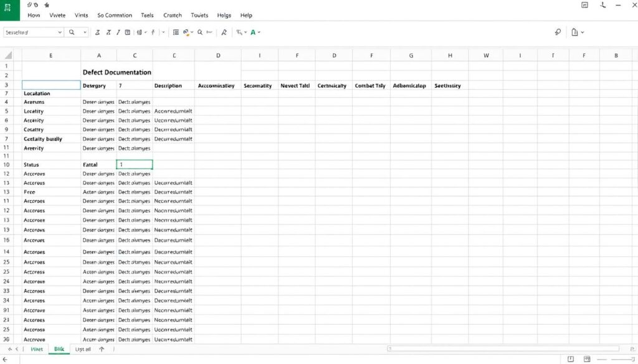Click the paint fill color icon

point(186,32)
